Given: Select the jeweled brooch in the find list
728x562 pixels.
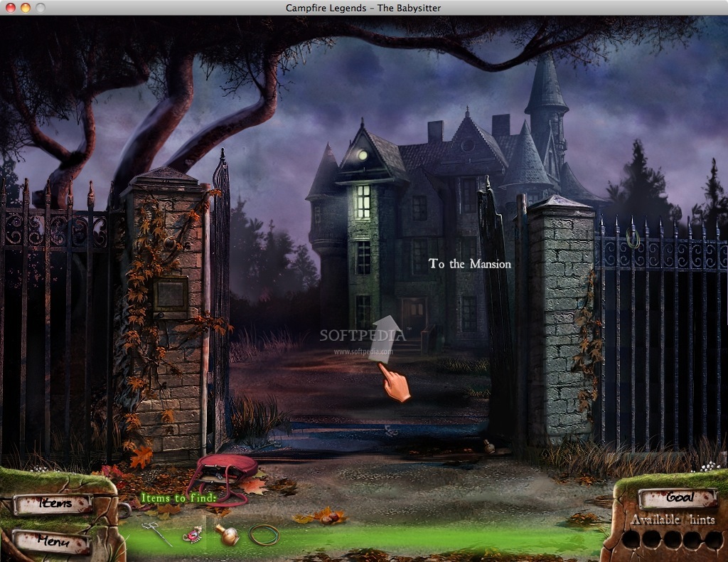Looking at the screenshot, I should (193, 534).
